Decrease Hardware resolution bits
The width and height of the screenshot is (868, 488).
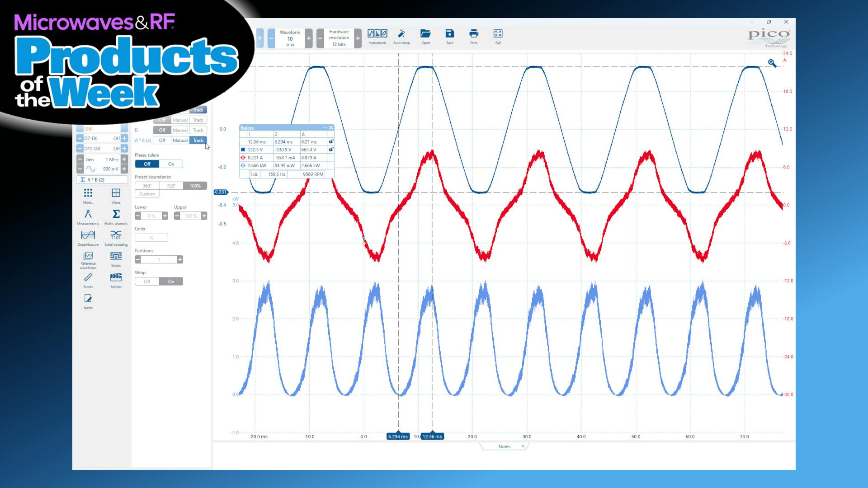coord(320,38)
